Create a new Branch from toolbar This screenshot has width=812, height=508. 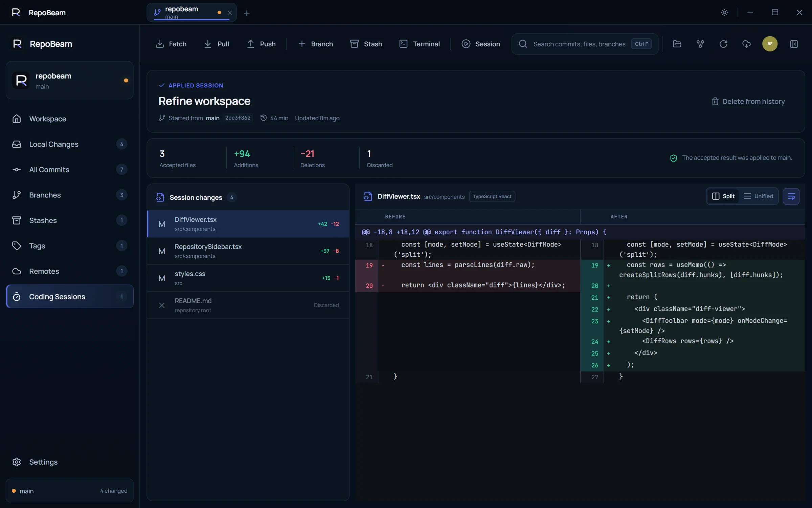(315, 44)
